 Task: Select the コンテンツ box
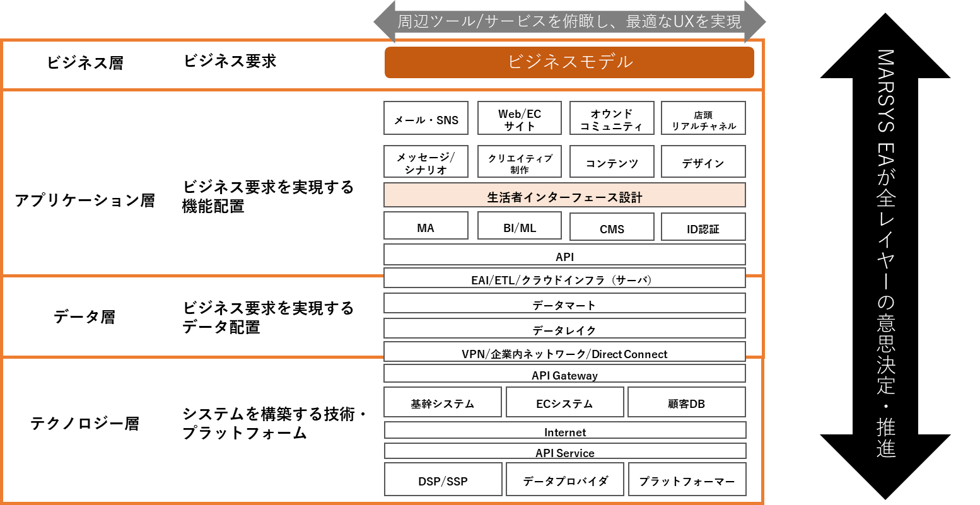(611, 162)
